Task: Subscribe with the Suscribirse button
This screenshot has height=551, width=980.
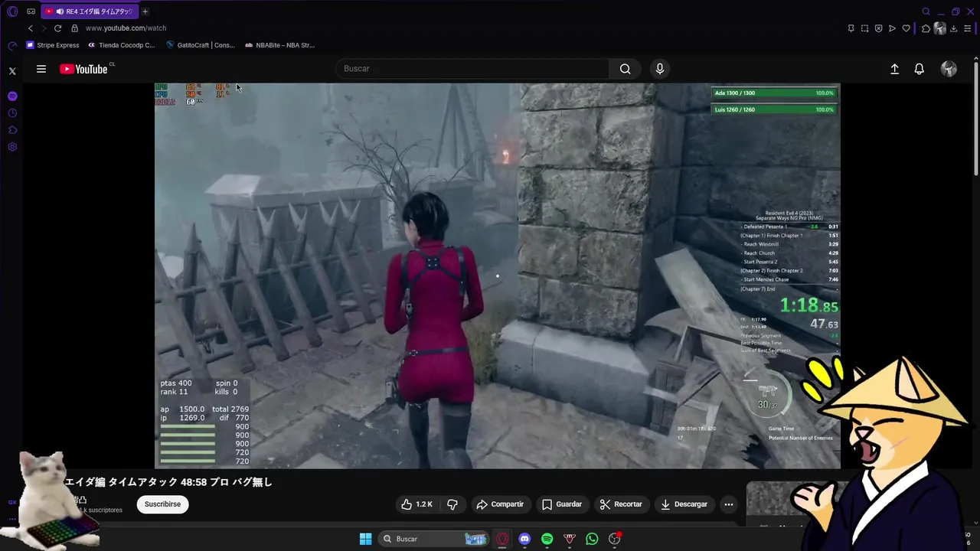Action: pos(162,504)
